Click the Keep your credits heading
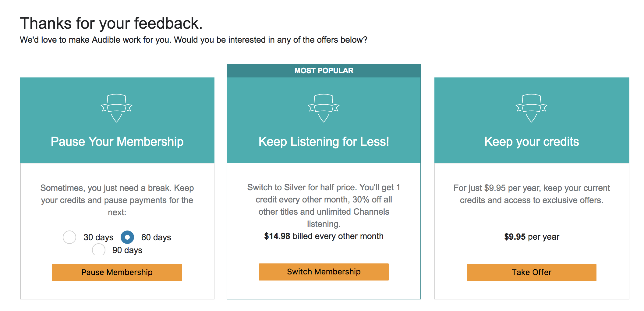644x311 pixels. [532, 142]
